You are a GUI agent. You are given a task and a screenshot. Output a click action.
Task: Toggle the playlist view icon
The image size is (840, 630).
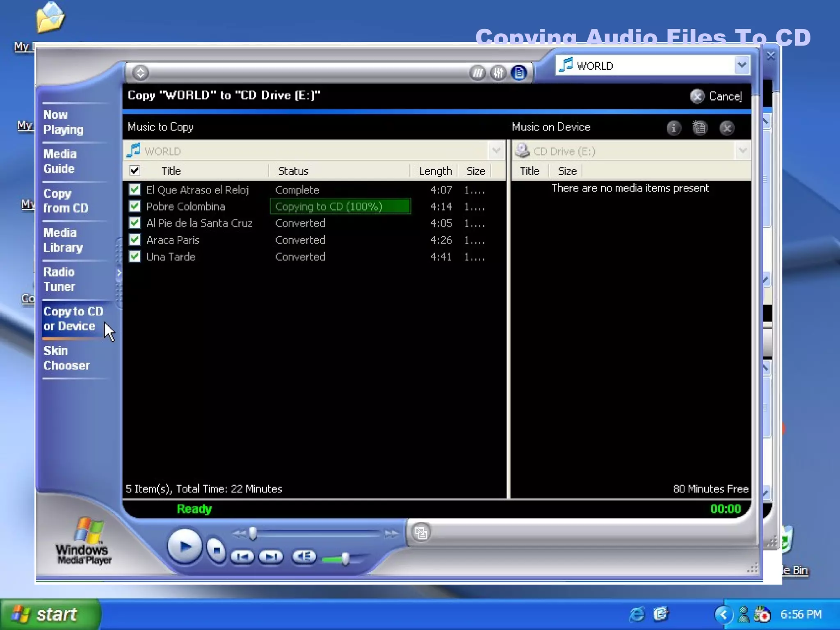[x=519, y=73]
